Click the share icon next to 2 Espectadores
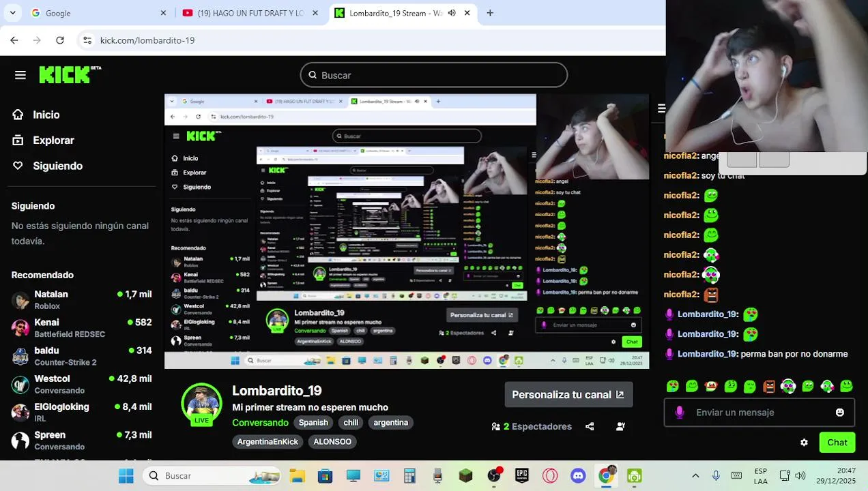Image resolution: width=868 pixels, height=491 pixels. click(590, 426)
